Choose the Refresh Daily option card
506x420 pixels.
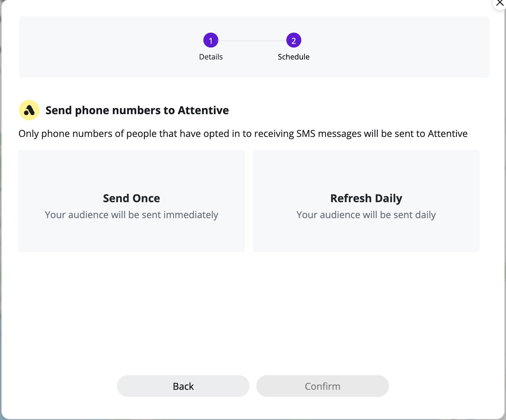(366, 201)
